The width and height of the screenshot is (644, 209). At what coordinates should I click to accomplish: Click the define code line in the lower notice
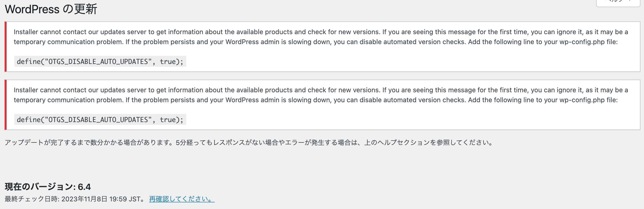(100, 120)
